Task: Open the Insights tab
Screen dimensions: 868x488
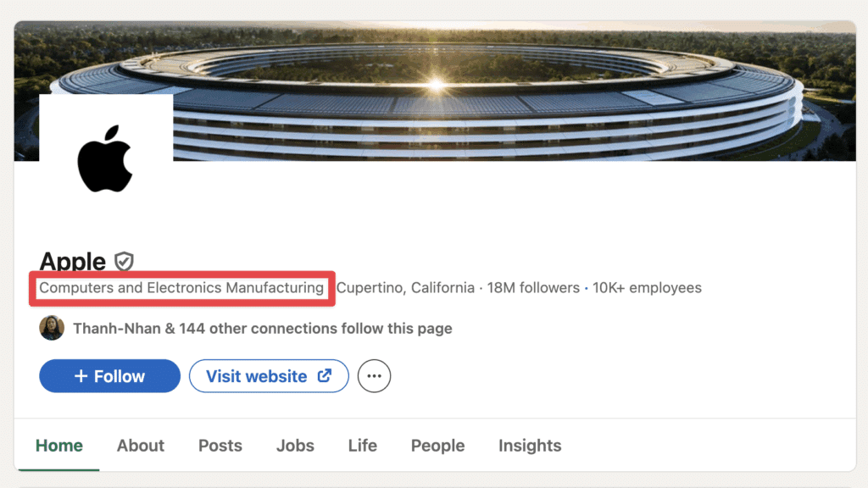Action: pos(529,445)
